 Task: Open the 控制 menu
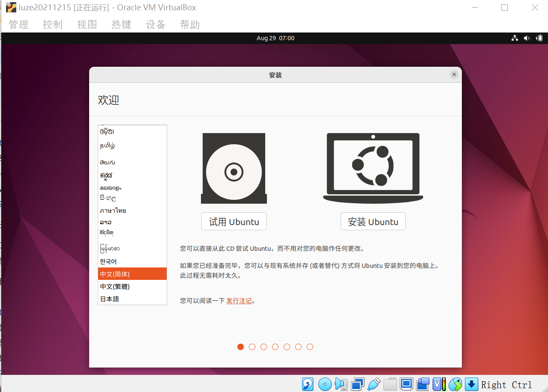(x=53, y=24)
